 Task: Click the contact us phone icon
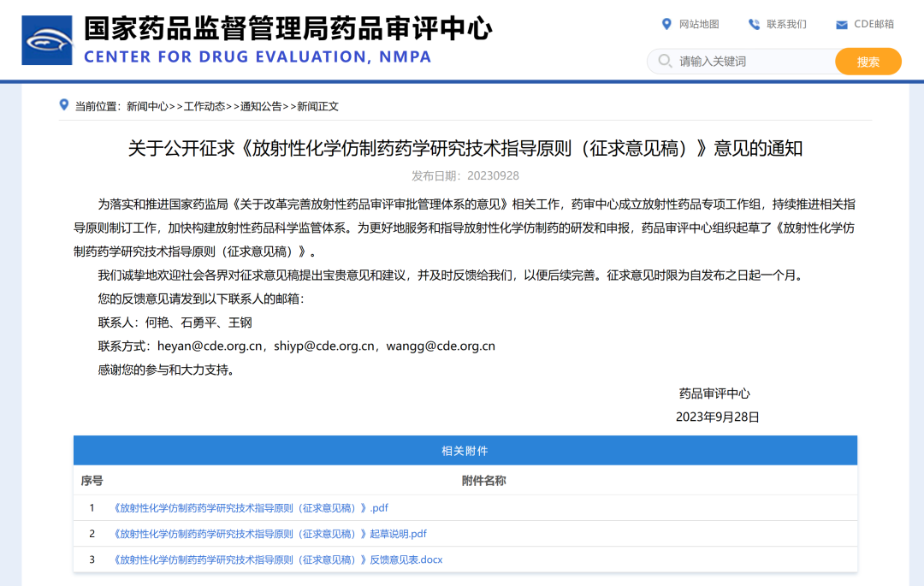click(754, 24)
